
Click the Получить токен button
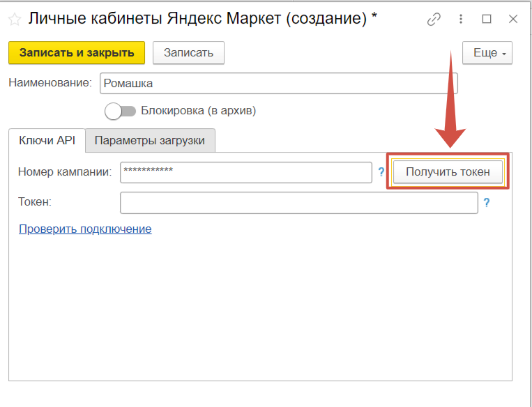(448, 171)
